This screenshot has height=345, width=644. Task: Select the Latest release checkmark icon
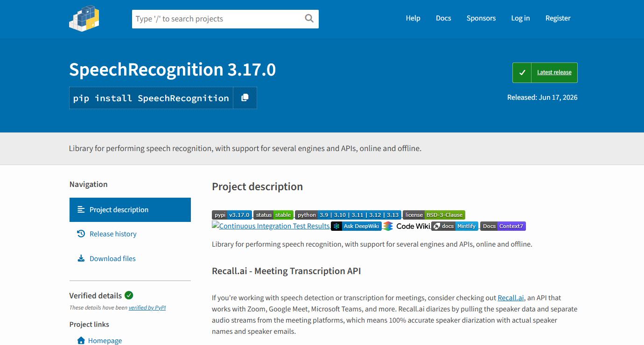[522, 73]
